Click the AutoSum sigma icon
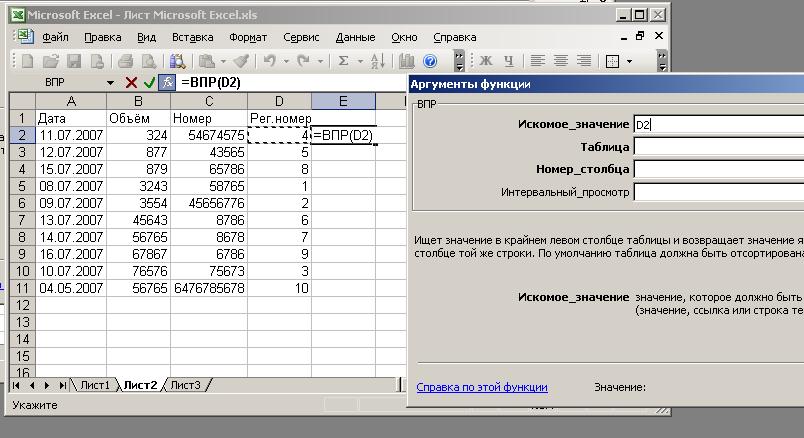This screenshot has width=804, height=438. [x=344, y=61]
